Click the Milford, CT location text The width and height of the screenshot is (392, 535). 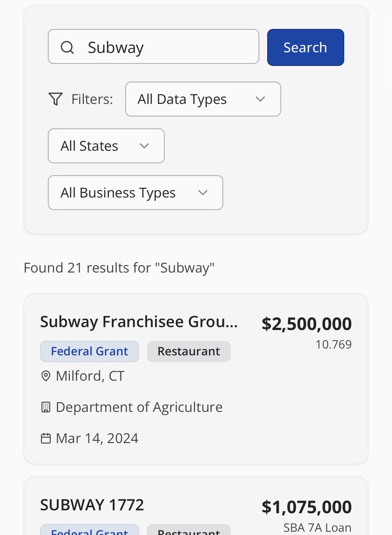[90, 376]
